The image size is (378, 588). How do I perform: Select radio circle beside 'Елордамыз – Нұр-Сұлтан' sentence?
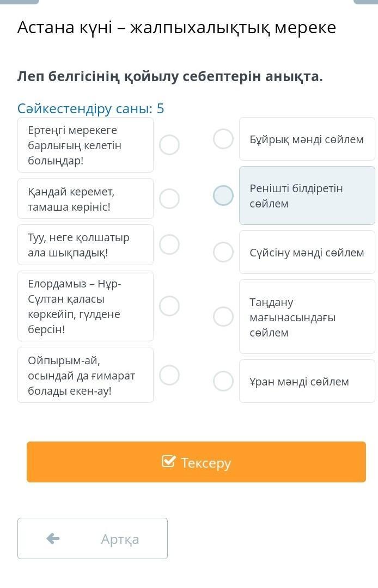[x=169, y=306]
